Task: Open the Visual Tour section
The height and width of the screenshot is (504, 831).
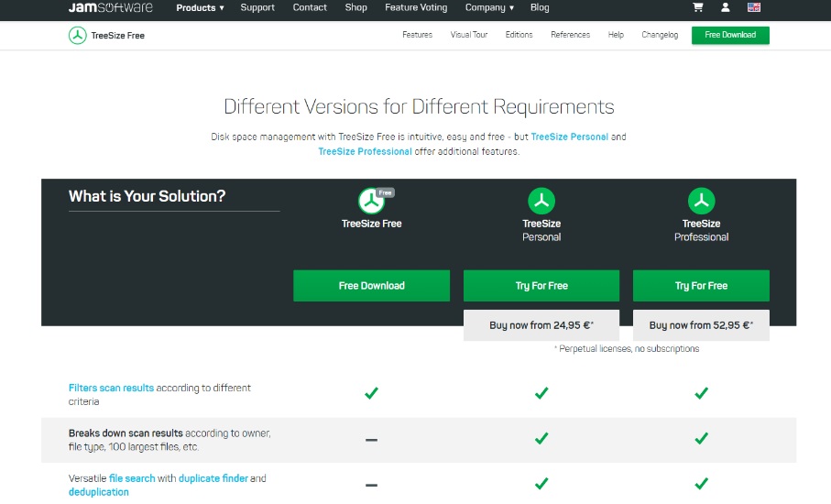Action: (x=468, y=35)
